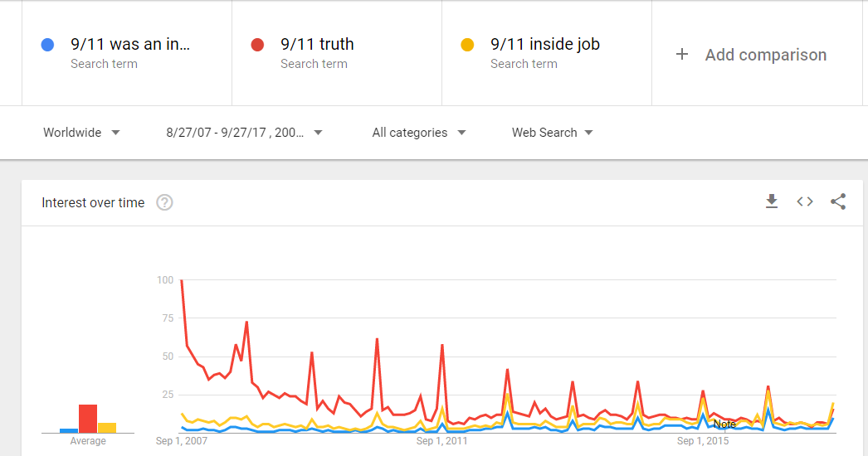Click the Add comparison button
This screenshot has height=456, width=868.
tap(765, 55)
